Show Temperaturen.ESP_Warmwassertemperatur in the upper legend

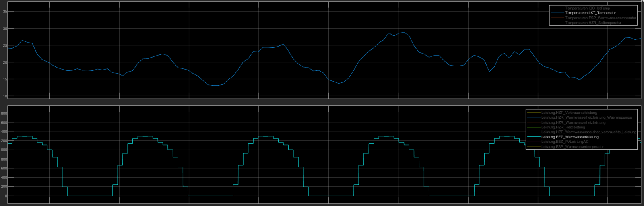[x=600, y=18]
